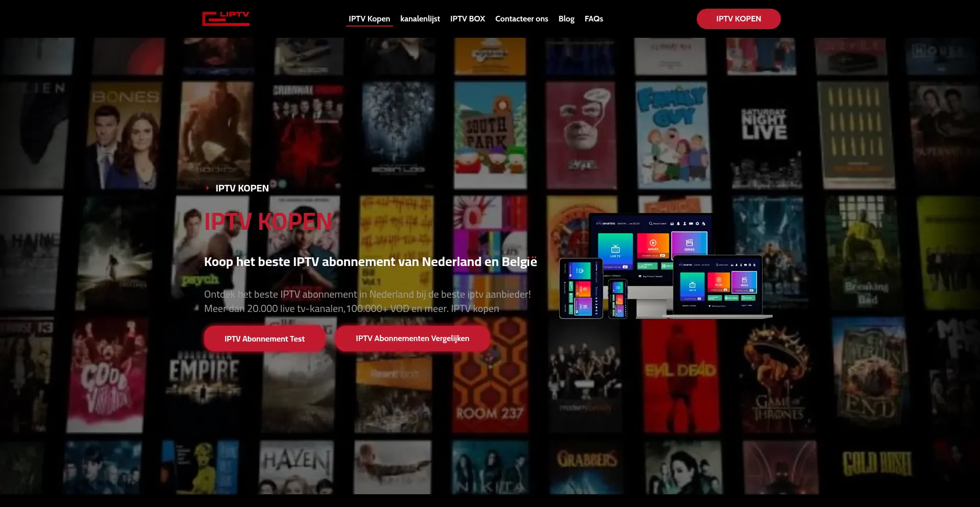Click the Bones poster in the background
Image resolution: width=980 pixels, height=507 pixels.
click(x=125, y=135)
